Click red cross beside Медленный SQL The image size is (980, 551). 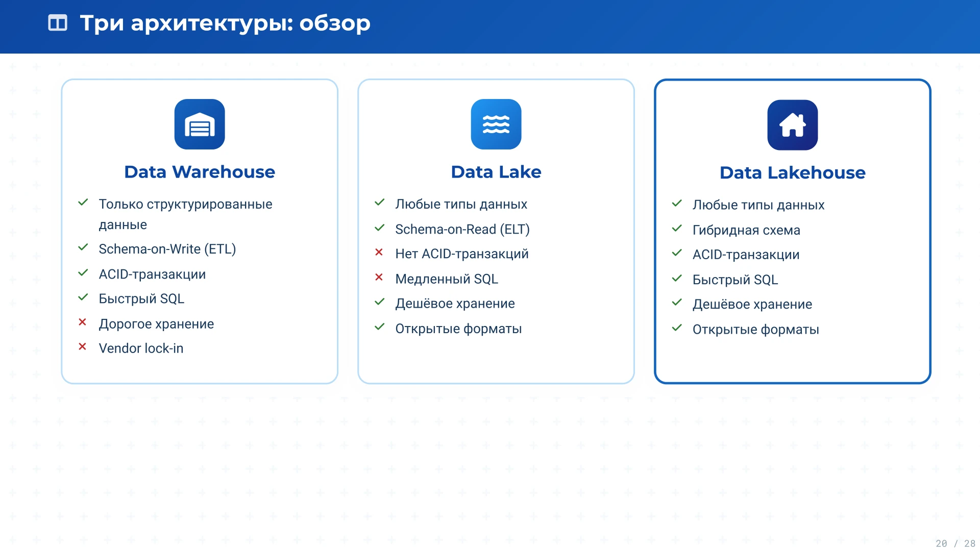(x=379, y=277)
